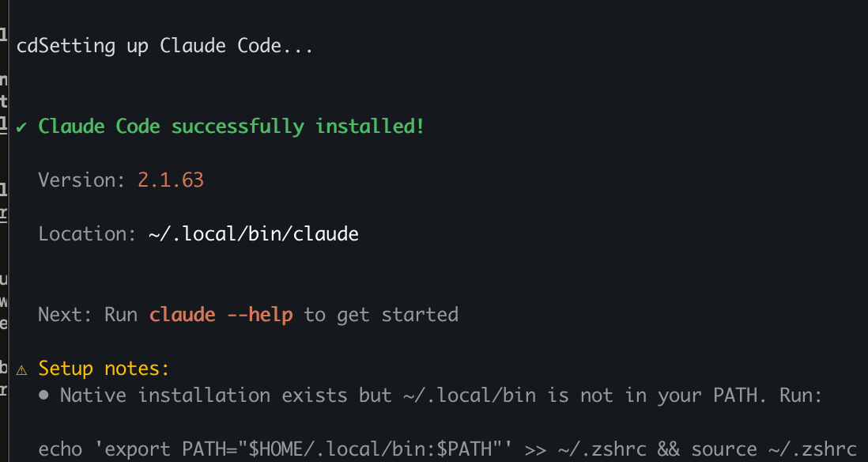Click the && operator in the command
The width and height of the screenshot is (868, 462).
click(668, 449)
